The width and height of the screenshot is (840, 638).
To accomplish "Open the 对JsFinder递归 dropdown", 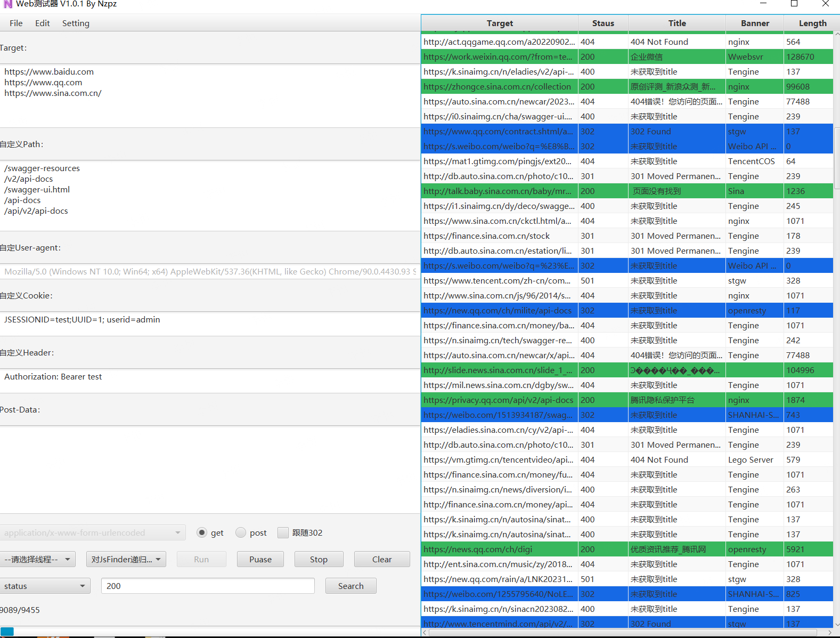I will (x=126, y=559).
